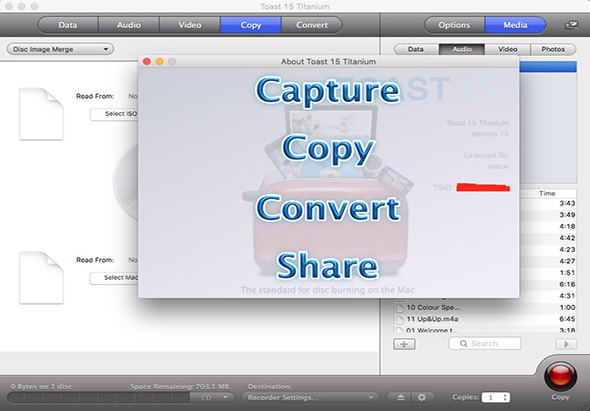This screenshot has height=411, width=590.
Task: Click the file icon beside 10 Colour Spe...
Action: coord(400,308)
